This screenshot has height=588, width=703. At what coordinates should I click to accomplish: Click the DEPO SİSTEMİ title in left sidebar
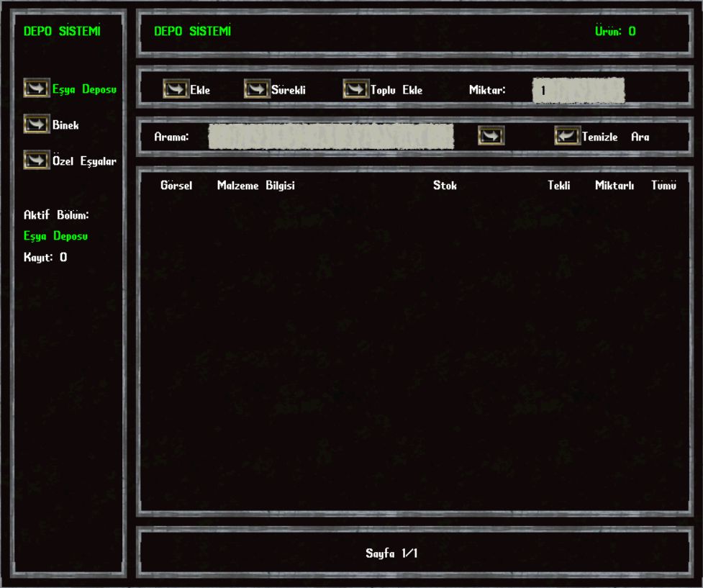click(x=62, y=31)
